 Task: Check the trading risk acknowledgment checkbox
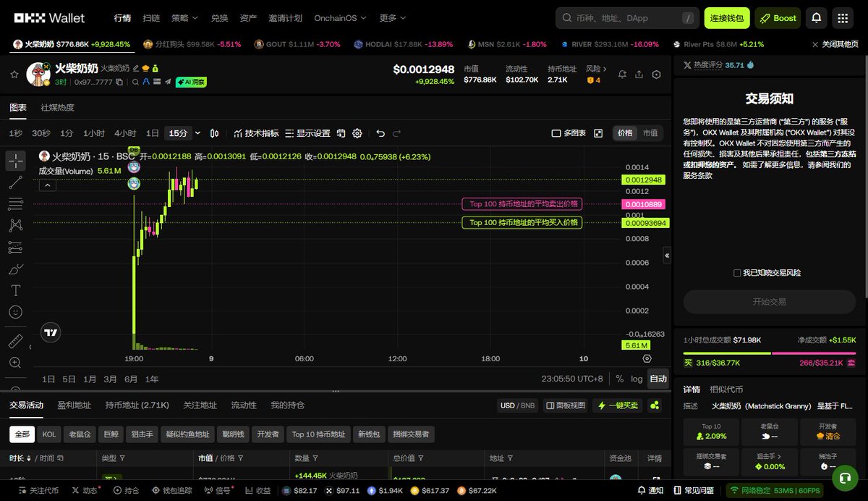pyautogui.click(x=737, y=273)
